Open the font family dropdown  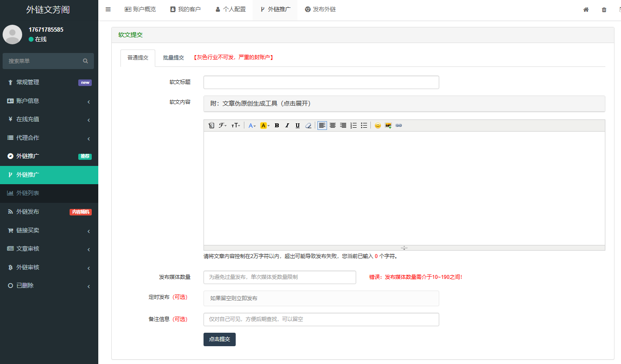[223, 126]
